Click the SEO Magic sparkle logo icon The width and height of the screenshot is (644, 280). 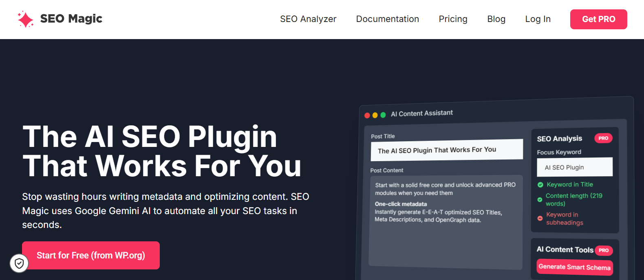coord(25,19)
